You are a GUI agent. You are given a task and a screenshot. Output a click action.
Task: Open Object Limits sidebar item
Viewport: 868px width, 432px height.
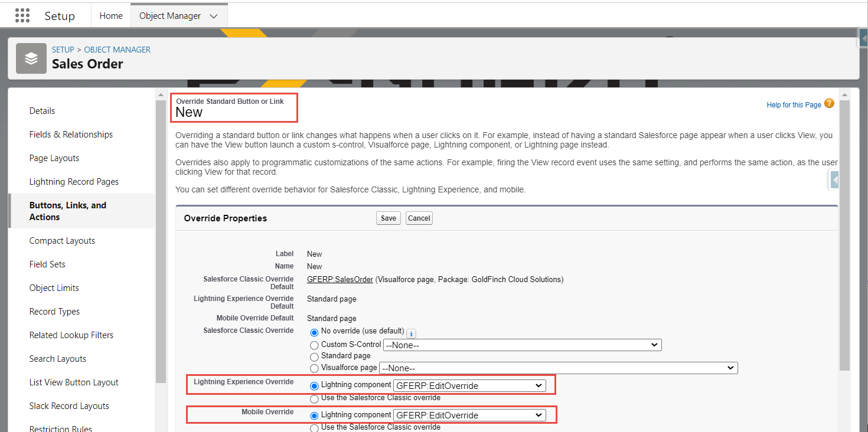click(54, 288)
